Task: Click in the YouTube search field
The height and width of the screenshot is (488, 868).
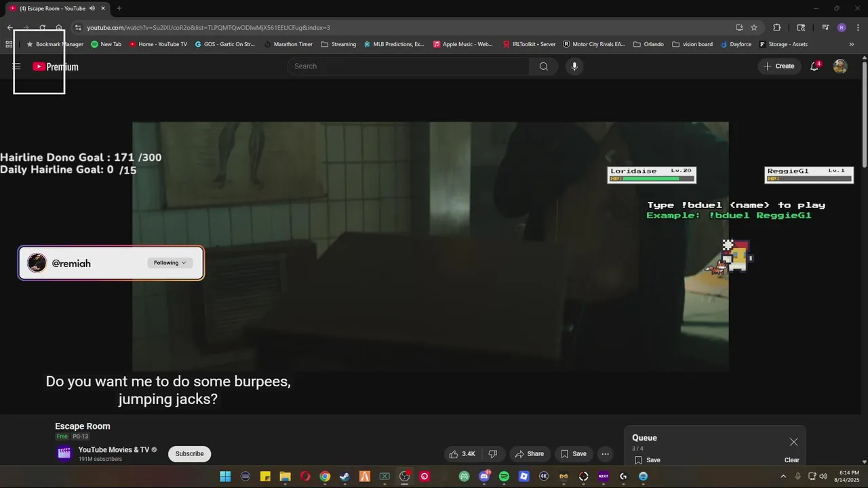Action: pyautogui.click(x=409, y=66)
